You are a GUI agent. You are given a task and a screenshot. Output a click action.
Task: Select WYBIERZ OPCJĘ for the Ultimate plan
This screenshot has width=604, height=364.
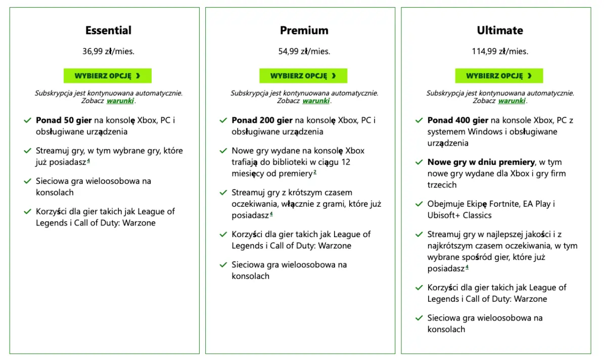pyautogui.click(x=499, y=75)
